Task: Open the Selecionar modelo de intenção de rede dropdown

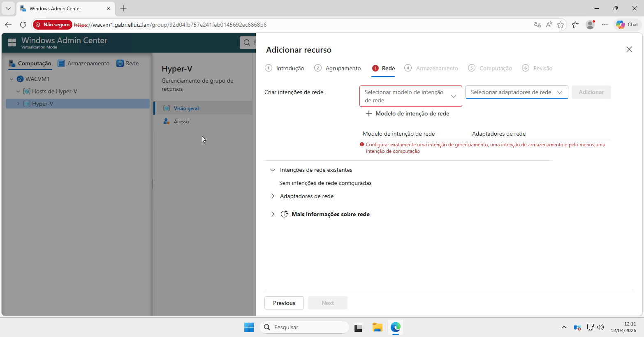Action: click(x=410, y=96)
